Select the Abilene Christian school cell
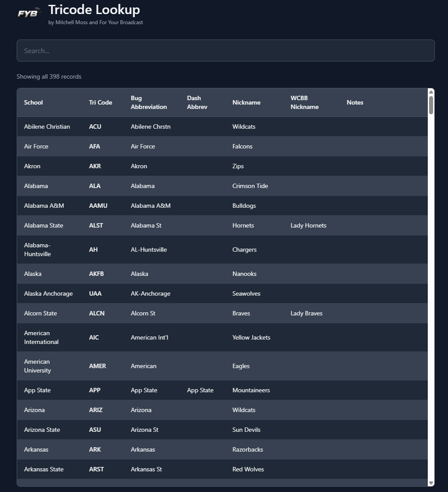The image size is (448, 492). (x=47, y=127)
